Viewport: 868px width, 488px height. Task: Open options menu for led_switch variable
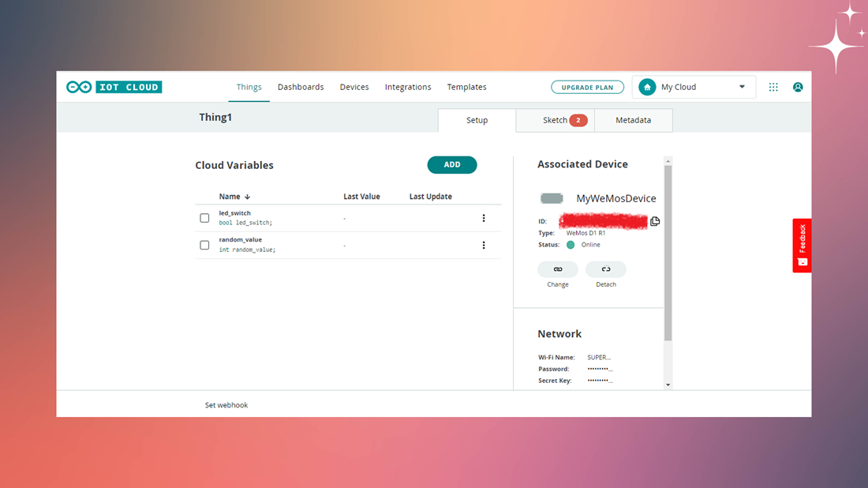483,218
